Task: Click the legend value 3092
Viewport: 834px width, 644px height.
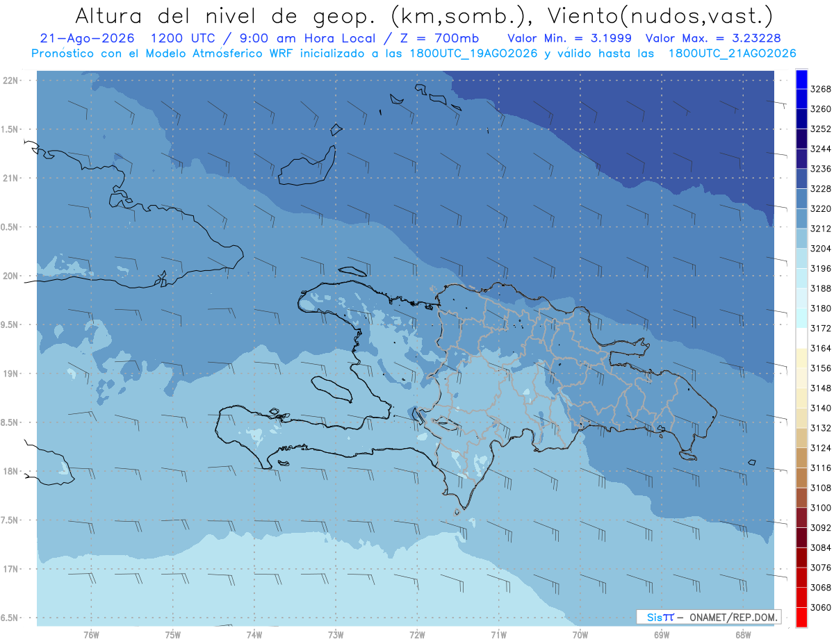Action: pos(821,527)
